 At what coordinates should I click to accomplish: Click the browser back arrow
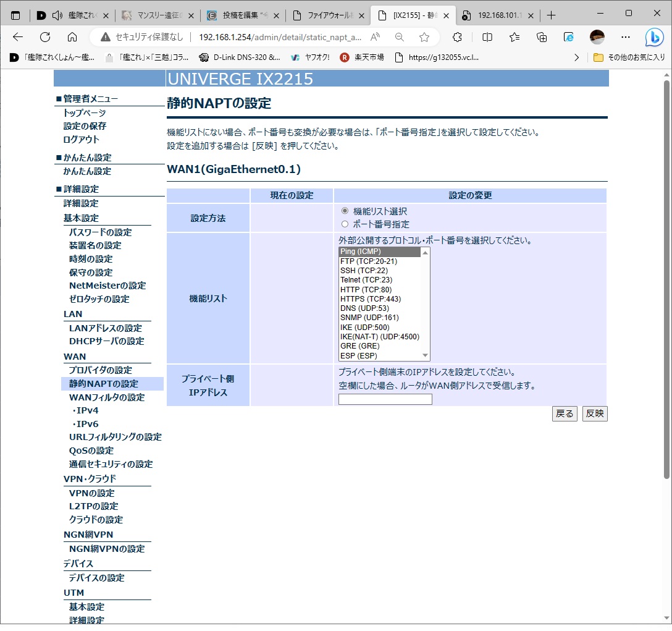point(17,37)
